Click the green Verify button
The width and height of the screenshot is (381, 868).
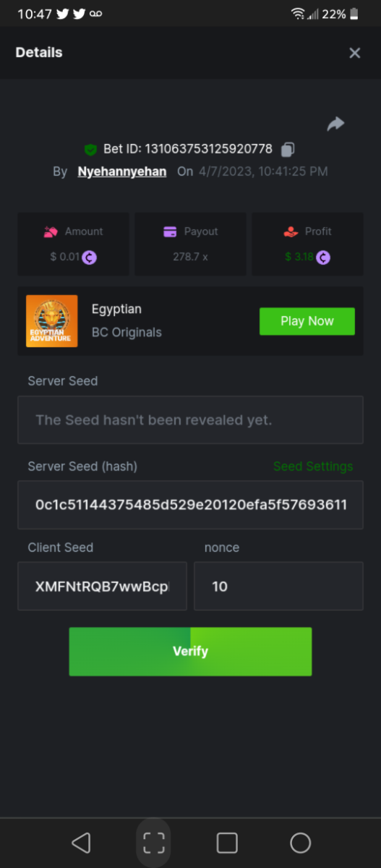point(190,652)
